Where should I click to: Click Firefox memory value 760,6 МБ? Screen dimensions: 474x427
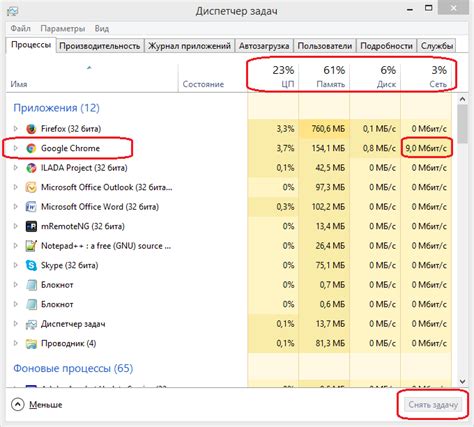pos(328,129)
